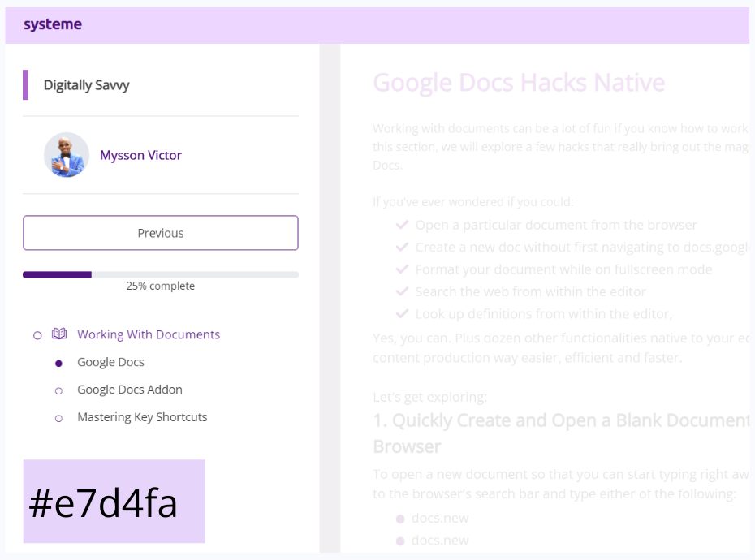Viewport: 755px width, 560px height.
Task: Select the filled bullet for Google Docs
Action: click(58, 364)
